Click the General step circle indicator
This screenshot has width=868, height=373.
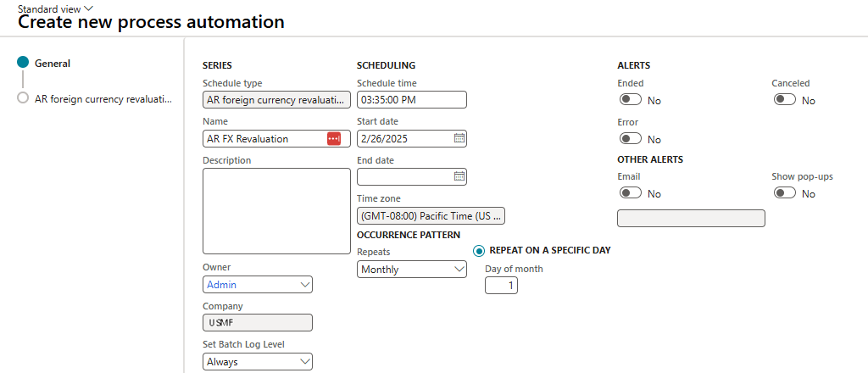point(23,63)
